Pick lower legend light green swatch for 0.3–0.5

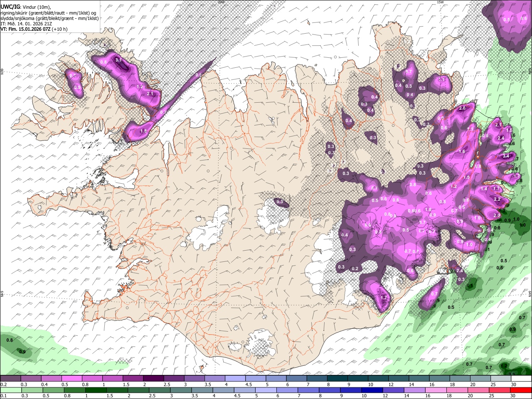32,390
